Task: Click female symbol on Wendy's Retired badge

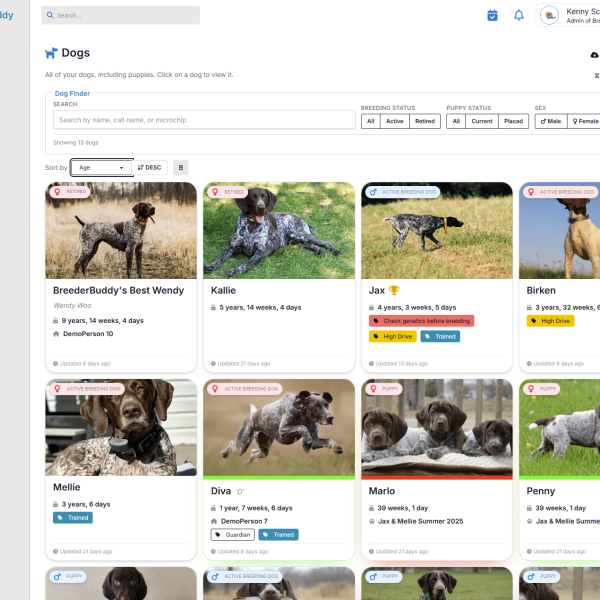Action: click(x=57, y=191)
